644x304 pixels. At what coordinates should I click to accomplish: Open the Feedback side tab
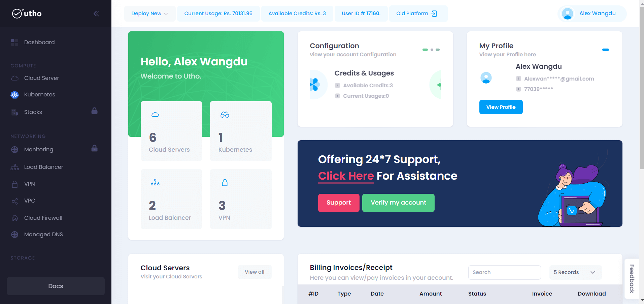632,279
